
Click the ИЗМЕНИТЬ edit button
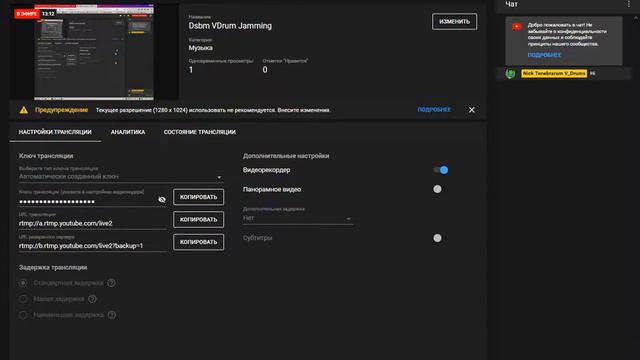454,22
